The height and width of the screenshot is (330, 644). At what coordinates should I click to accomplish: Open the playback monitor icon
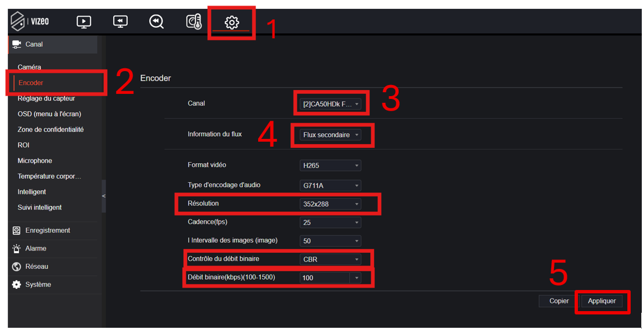[x=120, y=22]
